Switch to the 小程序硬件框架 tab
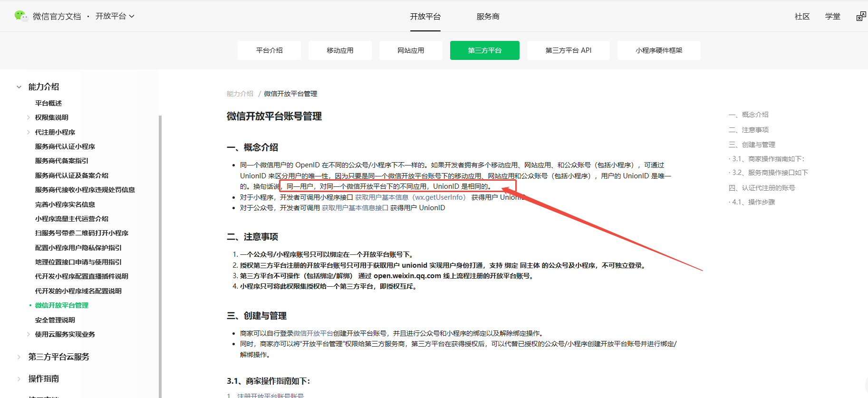 [x=659, y=50]
